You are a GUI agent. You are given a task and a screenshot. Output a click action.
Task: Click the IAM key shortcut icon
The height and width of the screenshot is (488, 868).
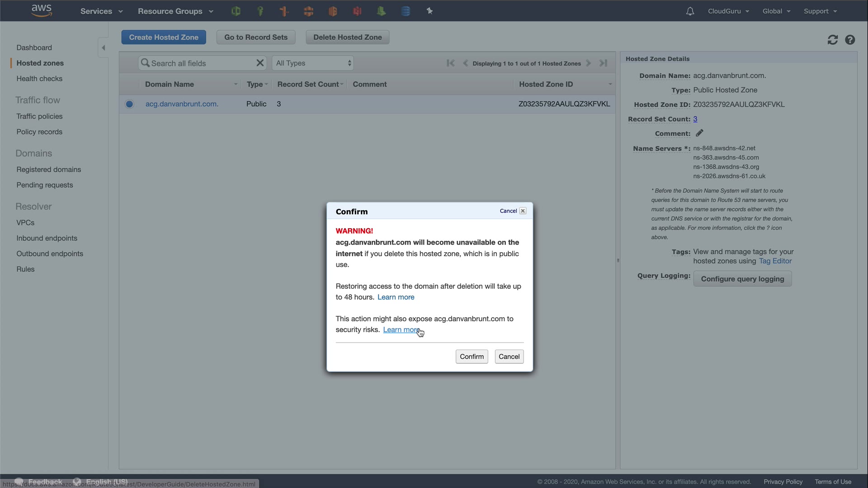pos(260,11)
